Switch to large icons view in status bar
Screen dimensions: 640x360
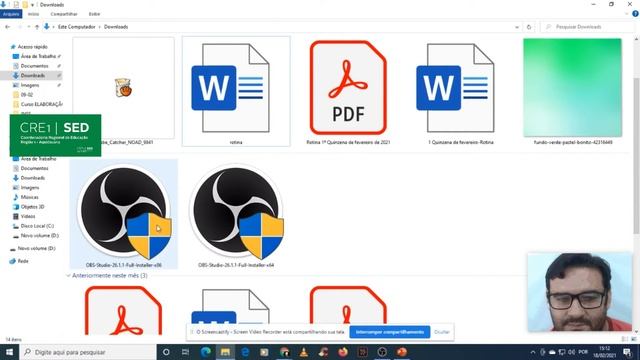[634, 339]
